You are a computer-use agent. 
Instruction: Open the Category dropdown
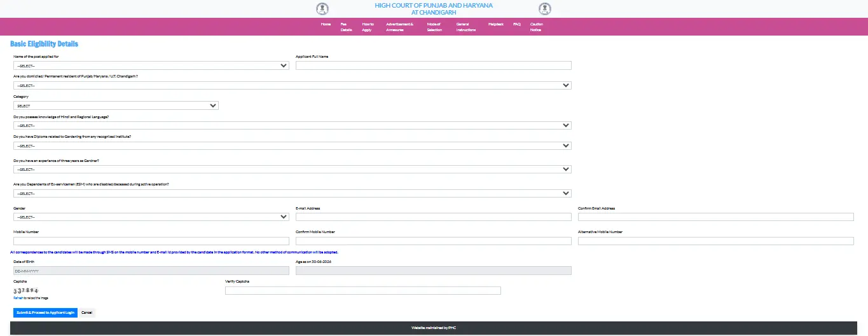(116, 106)
